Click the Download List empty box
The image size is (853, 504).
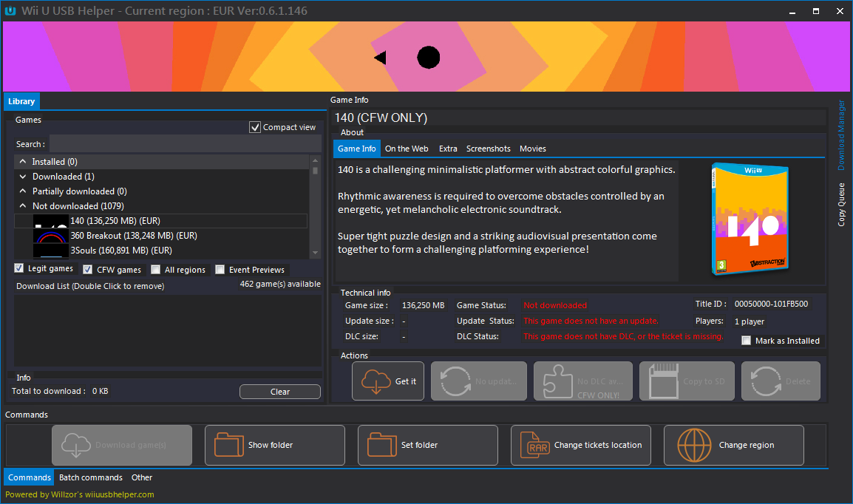[x=168, y=330]
